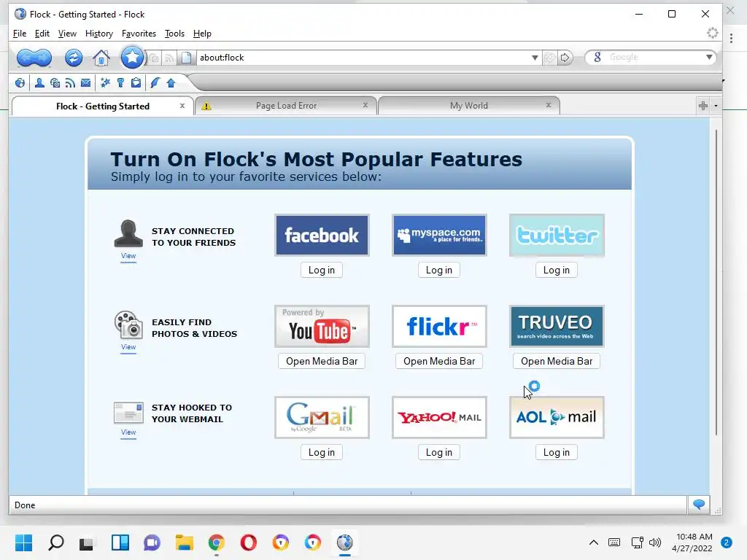The width and height of the screenshot is (747, 560).
Task: Click View link under Stay Hooked webmail
Action: (x=128, y=432)
